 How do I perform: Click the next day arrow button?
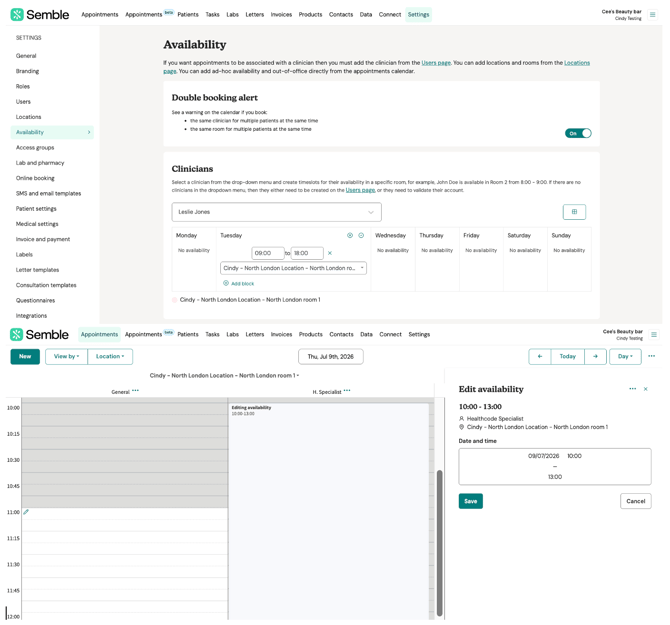point(595,356)
